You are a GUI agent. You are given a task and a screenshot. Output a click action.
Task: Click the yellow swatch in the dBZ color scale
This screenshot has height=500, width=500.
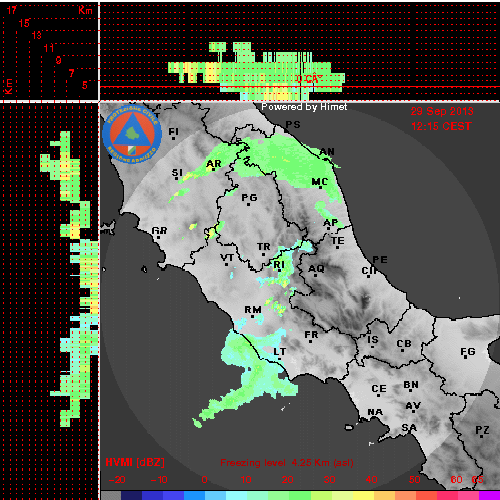tap(363, 495)
